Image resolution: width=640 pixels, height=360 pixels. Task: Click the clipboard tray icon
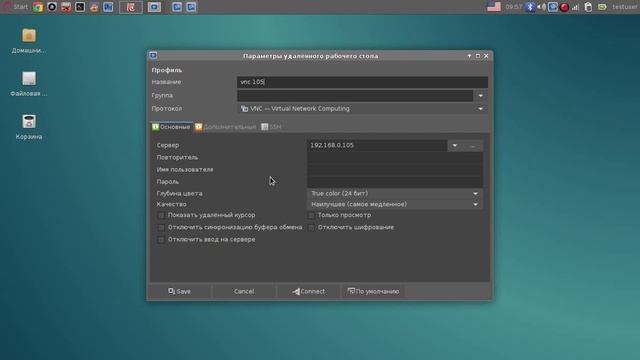[x=588, y=7]
